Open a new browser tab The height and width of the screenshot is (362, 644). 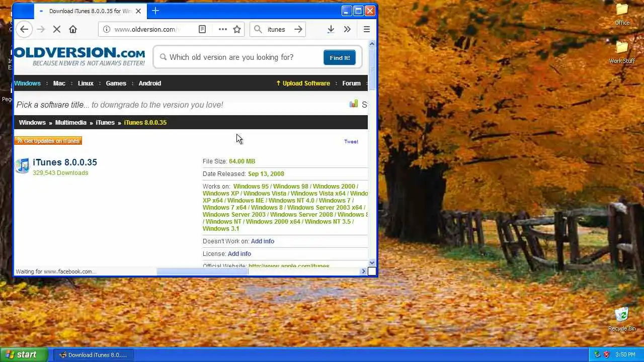coord(155,11)
